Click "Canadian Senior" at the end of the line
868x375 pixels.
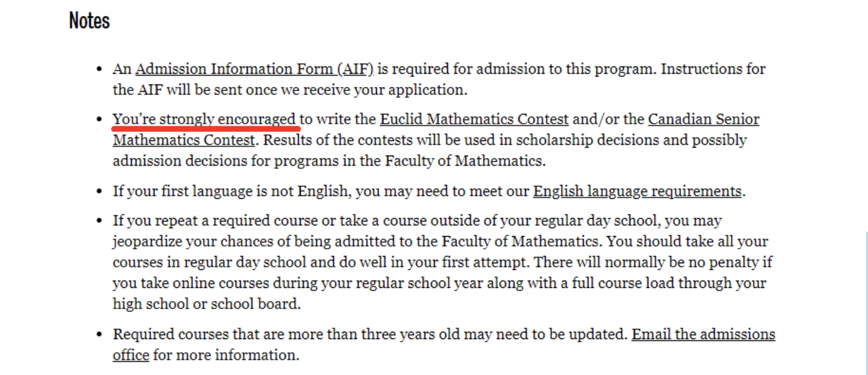tap(704, 120)
